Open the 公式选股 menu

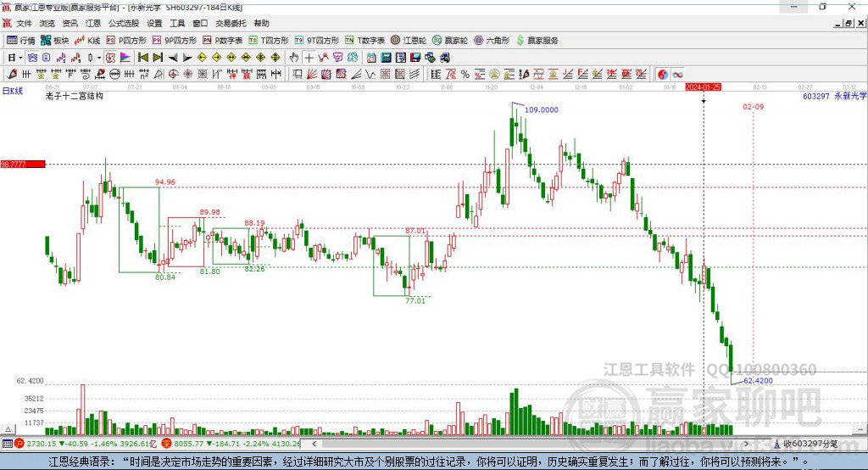tap(124, 23)
